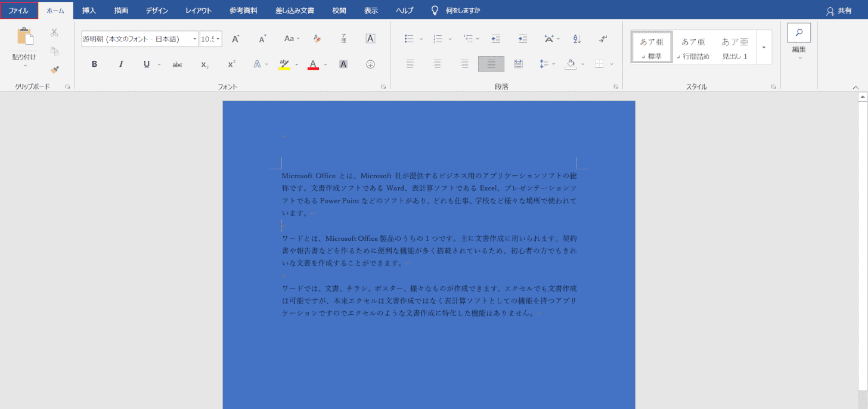Clear all formatting with the eraser icon
Viewport: 868px width, 409px height.
click(x=317, y=39)
